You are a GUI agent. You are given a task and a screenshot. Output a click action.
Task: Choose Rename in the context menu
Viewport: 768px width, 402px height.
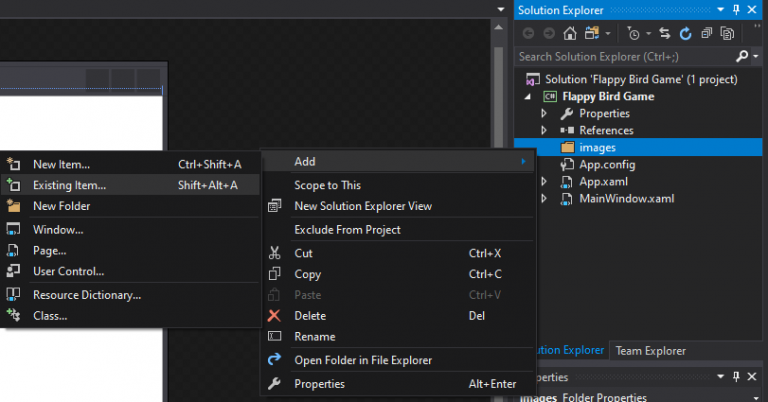(x=398, y=336)
